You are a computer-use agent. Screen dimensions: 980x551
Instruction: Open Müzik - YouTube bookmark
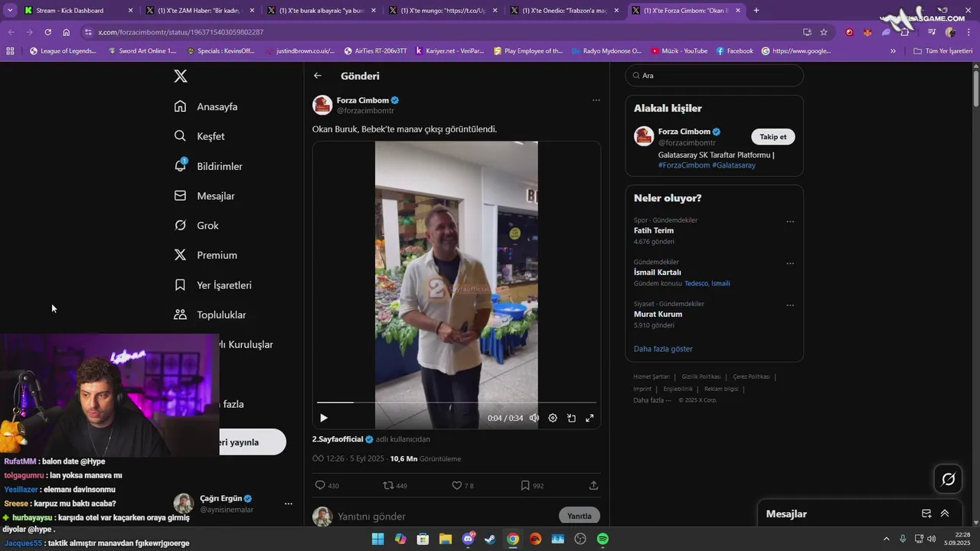(x=679, y=51)
